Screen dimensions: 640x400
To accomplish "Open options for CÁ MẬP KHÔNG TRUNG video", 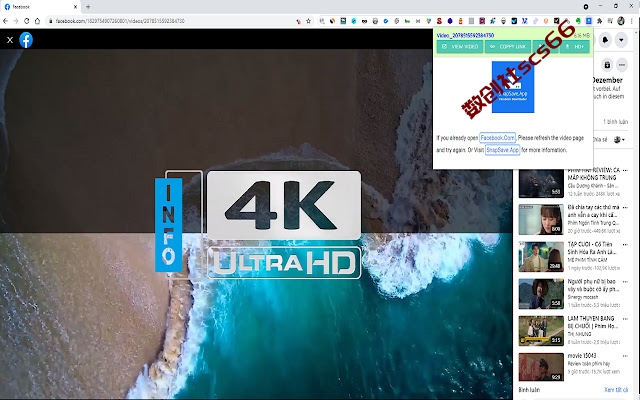I will point(625,170).
